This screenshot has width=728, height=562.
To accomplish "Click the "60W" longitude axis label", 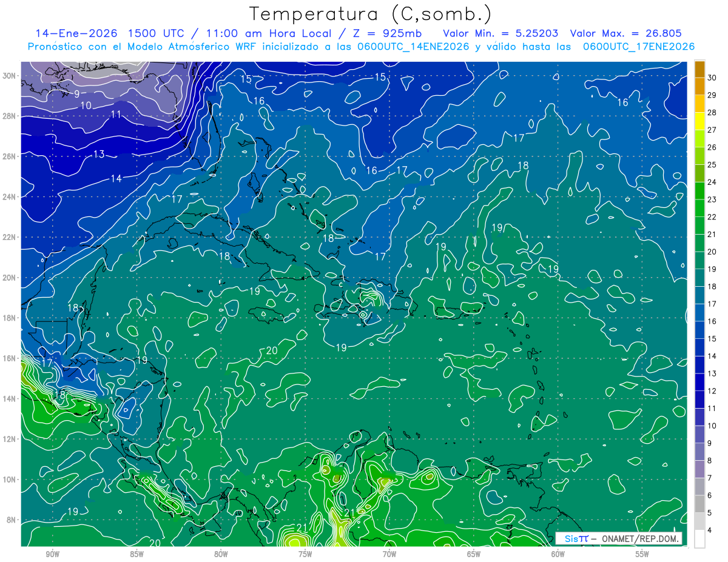I will point(558,554).
